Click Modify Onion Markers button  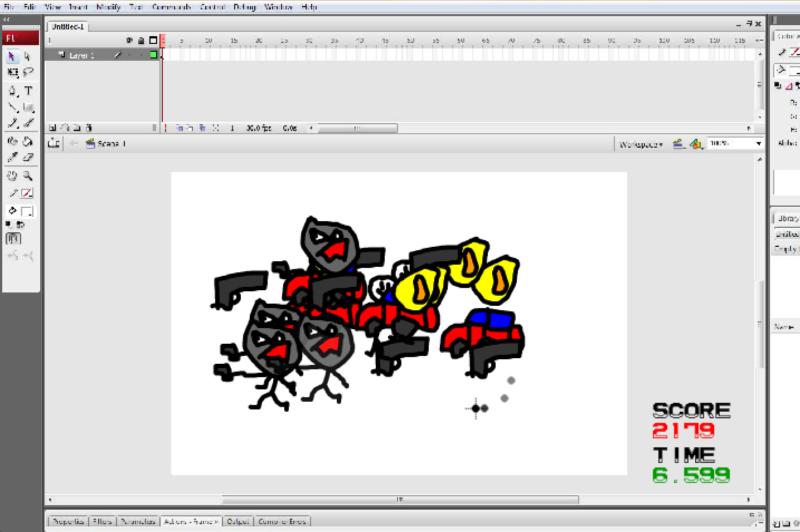(216, 128)
